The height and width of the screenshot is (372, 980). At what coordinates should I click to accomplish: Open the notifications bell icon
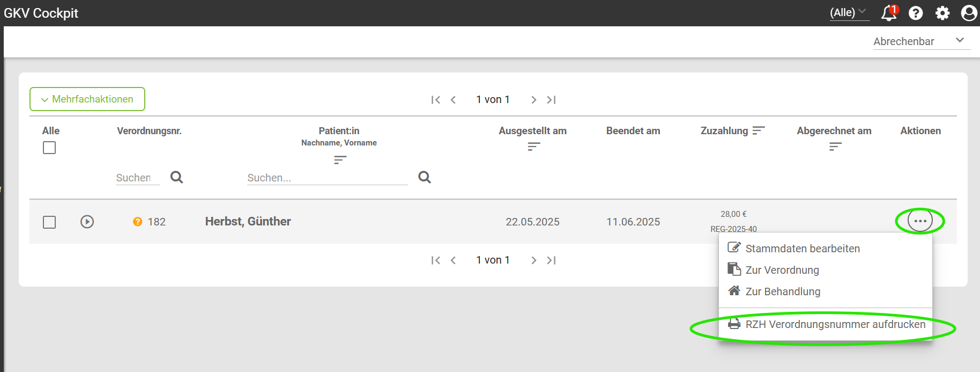coord(889,13)
